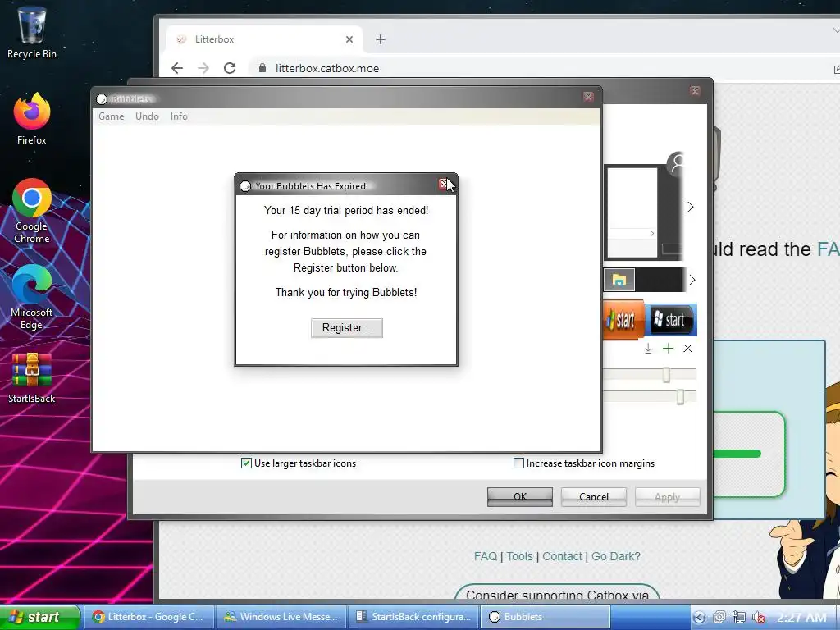Click the expired dialog's title icon

(245, 186)
